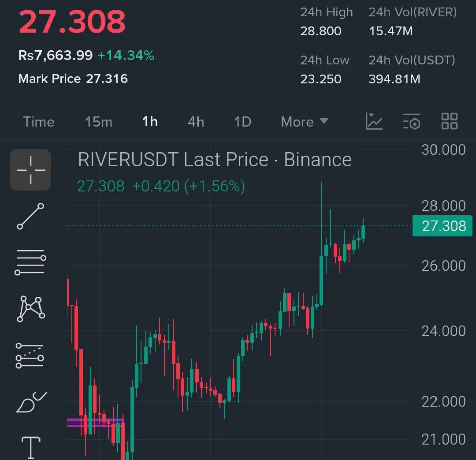476x460 pixels.
Task: Switch to the 15m interval
Action: pyautogui.click(x=99, y=122)
